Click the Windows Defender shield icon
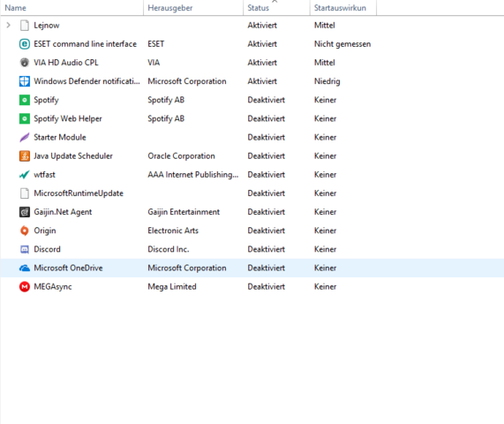Viewport: 504px width, 424px height. point(25,81)
